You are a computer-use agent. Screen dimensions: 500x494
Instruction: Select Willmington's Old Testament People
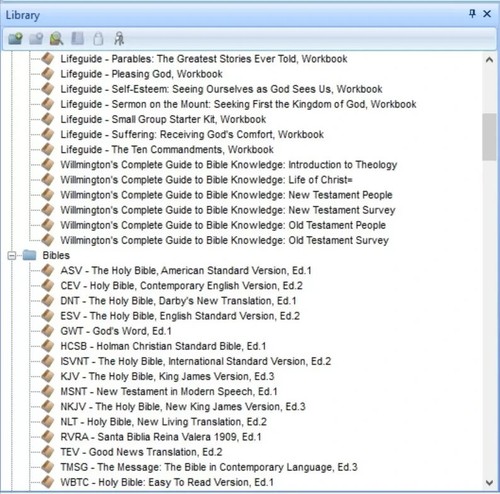[x=223, y=225]
